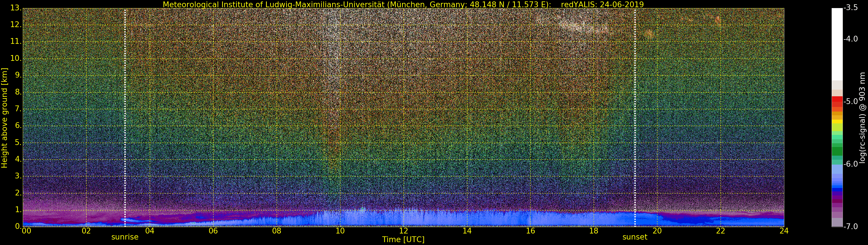Click the '9.' height axis tick label
868x245 pixels.
click(18, 75)
